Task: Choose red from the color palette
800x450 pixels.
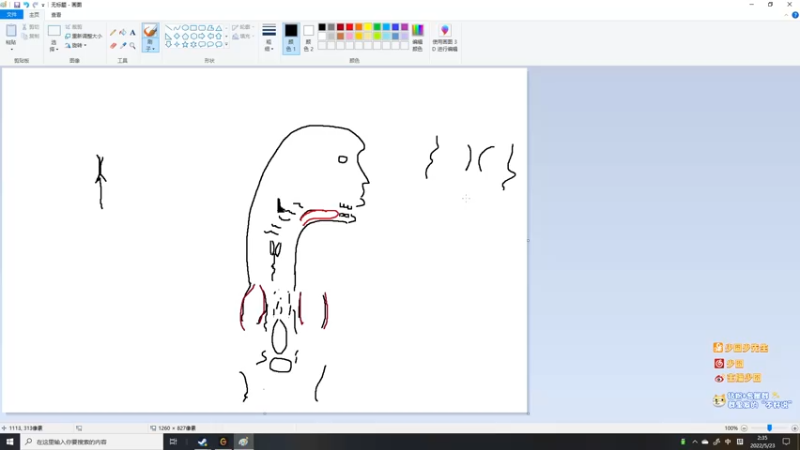Action: pos(349,27)
